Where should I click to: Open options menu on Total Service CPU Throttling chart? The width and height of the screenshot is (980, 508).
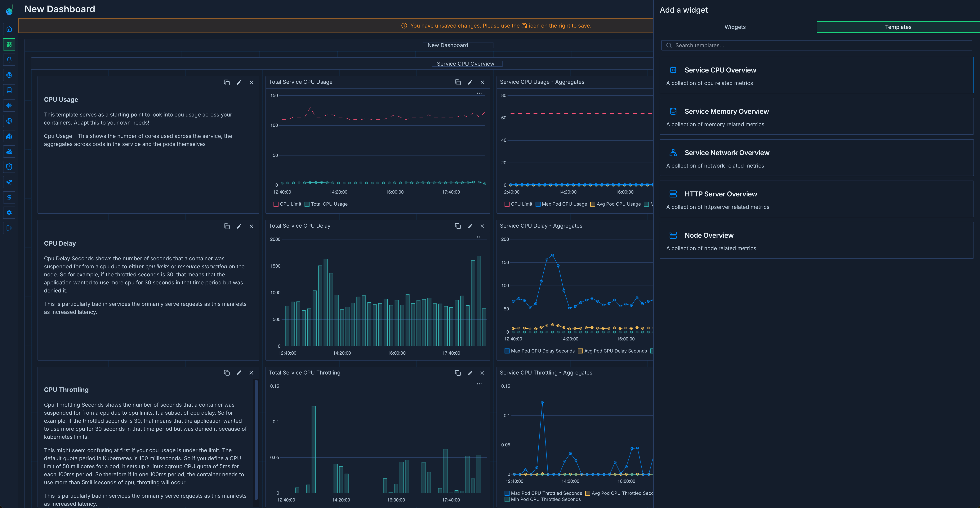(x=479, y=384)
